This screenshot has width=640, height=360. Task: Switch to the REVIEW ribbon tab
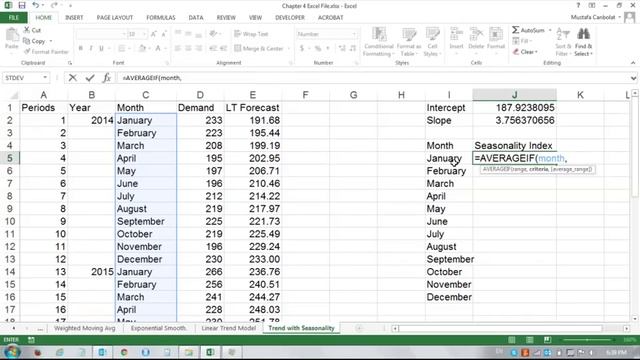226,18
